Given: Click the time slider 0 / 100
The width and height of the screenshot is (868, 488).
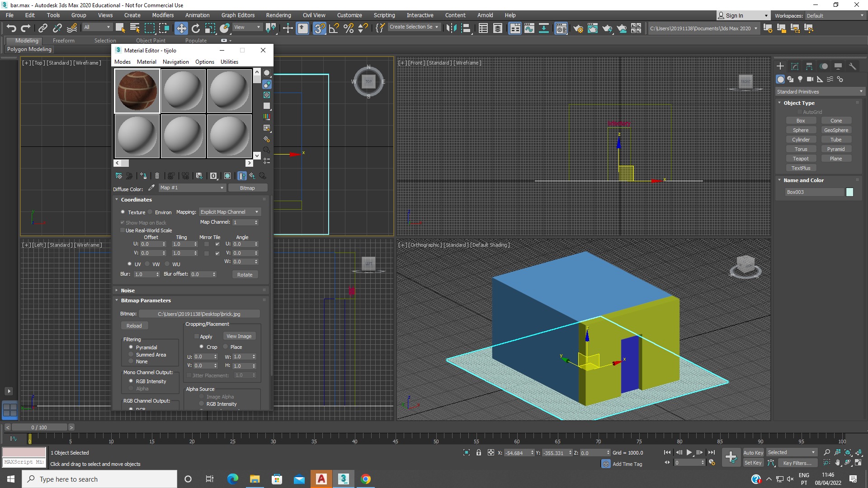Looking at the screenshot, I should point(39,427).
